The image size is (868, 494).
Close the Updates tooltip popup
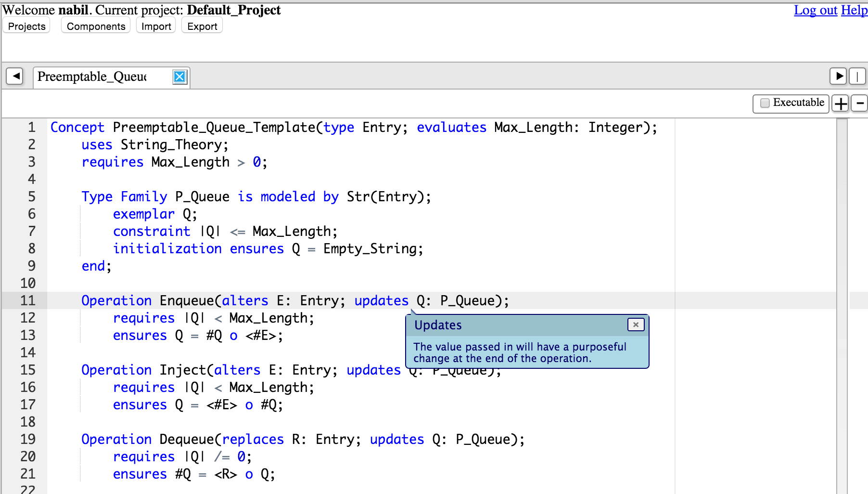pos(636,325)
